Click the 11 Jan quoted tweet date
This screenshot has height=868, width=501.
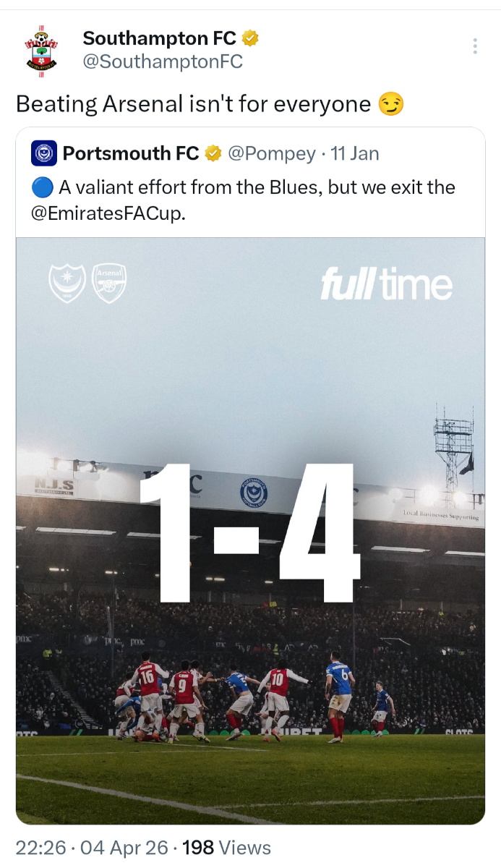pos(354,153)
